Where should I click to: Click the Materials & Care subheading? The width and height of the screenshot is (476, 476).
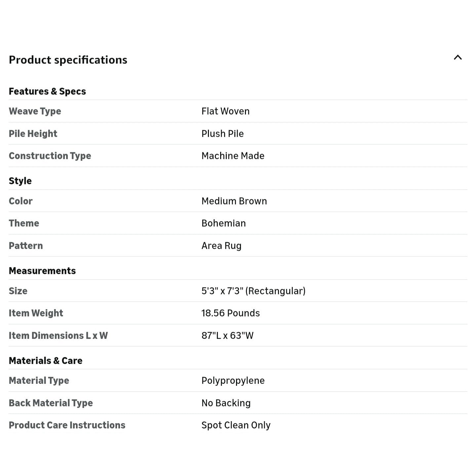pos(46,361)
